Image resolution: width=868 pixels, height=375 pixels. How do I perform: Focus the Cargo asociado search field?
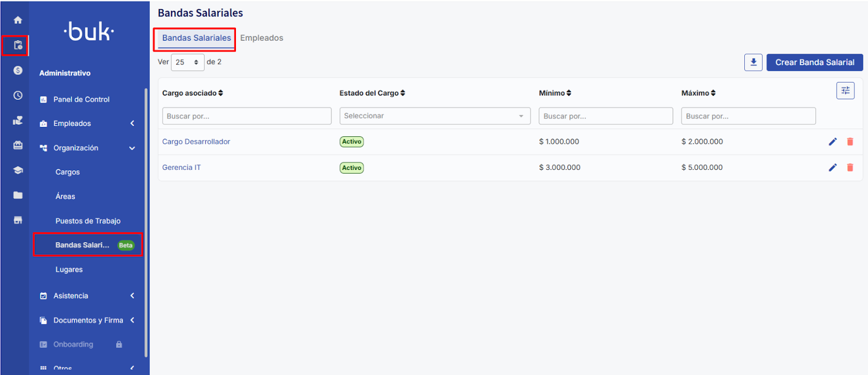point(246,116)
